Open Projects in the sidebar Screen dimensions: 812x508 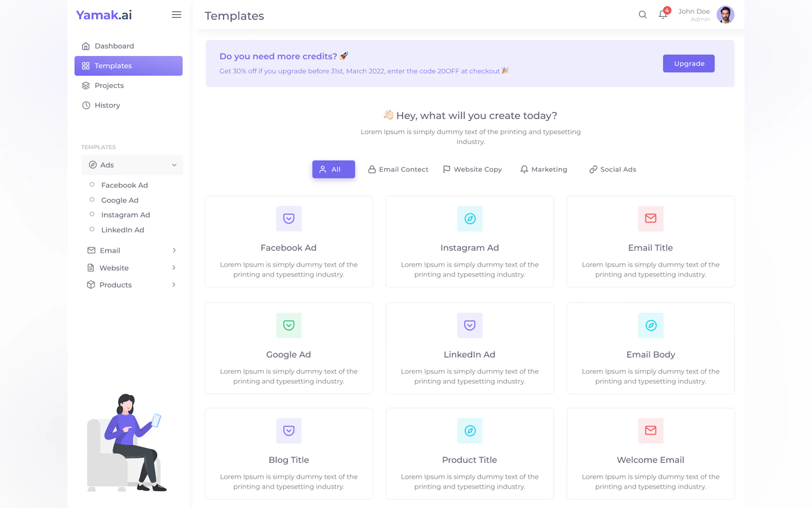(x=109, y=86)
